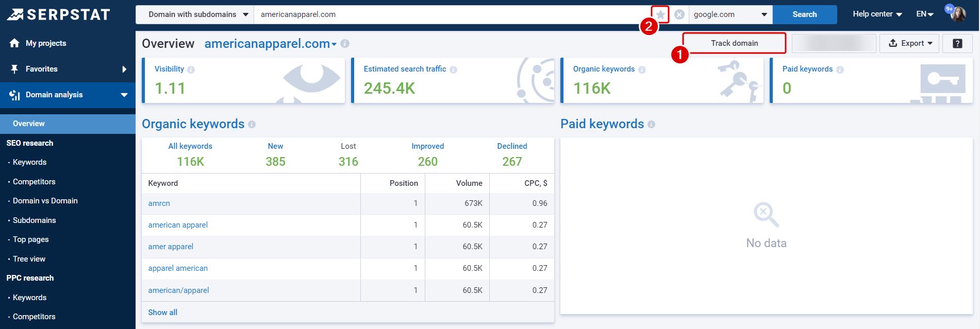Click info icon beside Estimated search traffic
980x329 pixels.
pos(453,70)
